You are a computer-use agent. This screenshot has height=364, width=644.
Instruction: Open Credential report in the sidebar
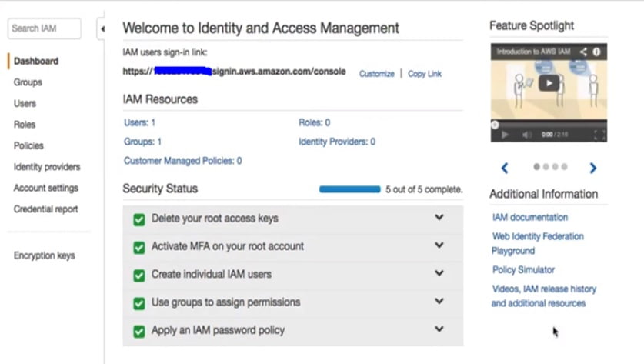pos(45,209)
